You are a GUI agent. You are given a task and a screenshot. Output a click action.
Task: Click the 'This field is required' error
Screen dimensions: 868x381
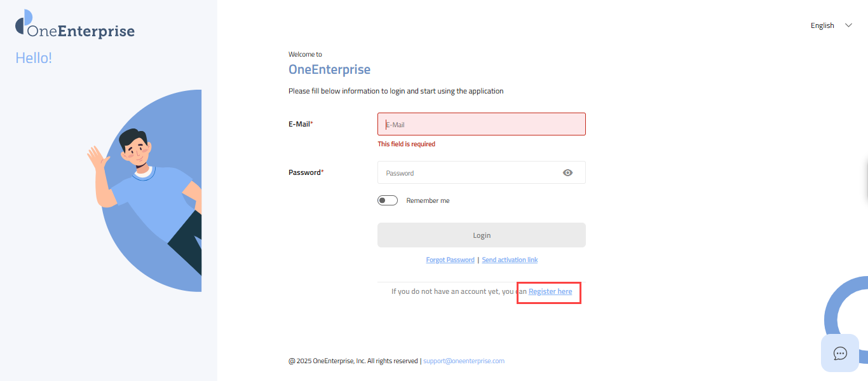pyautogui.click(x=407, y=144)
